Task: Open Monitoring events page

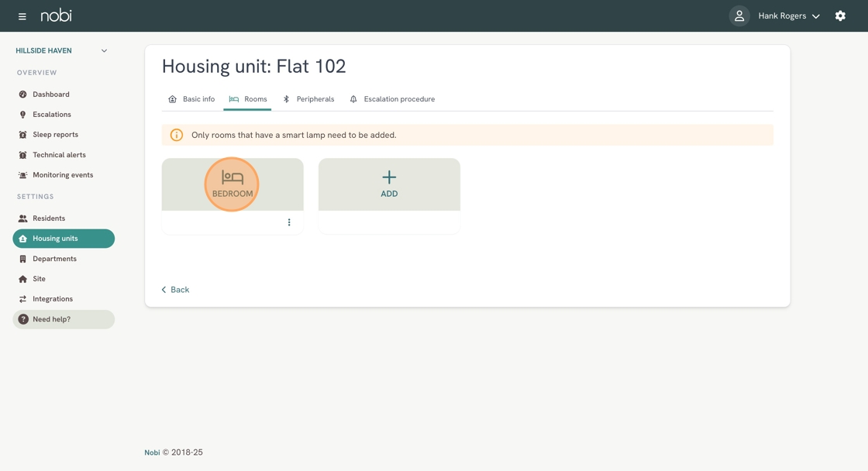Action: (63, 175)
